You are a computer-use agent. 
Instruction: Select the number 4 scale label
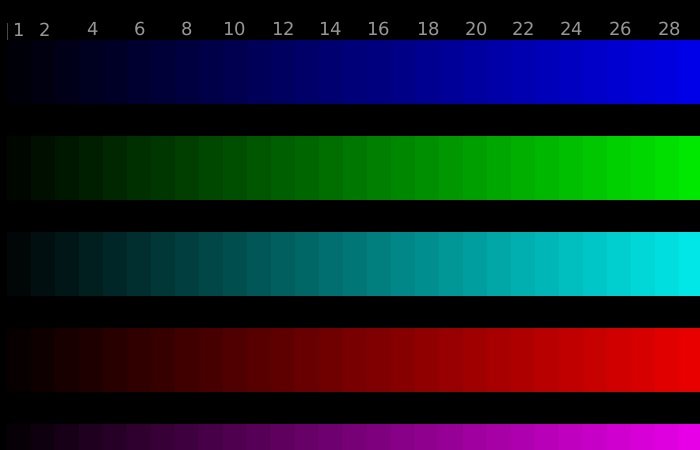click(x=92, y=29)
